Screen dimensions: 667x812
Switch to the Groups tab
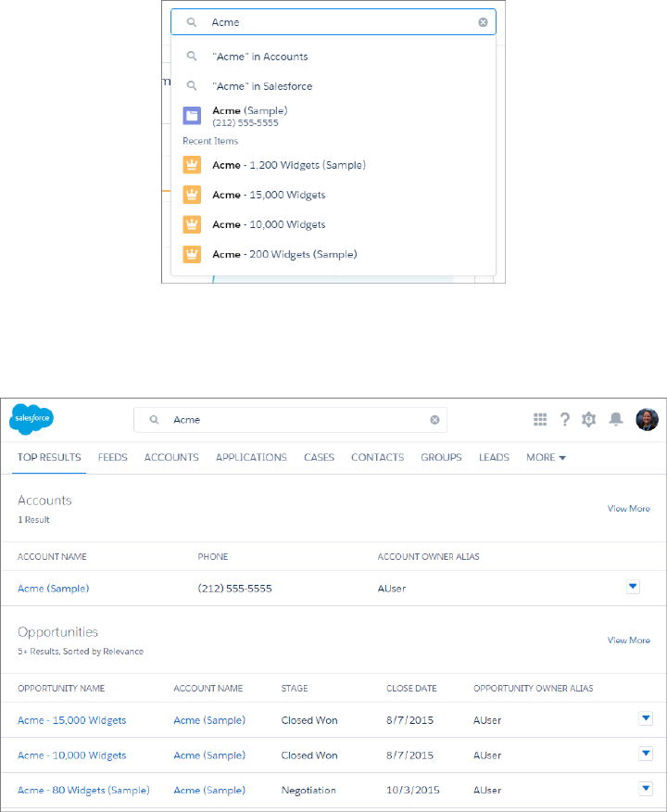[x=441, y=457]
